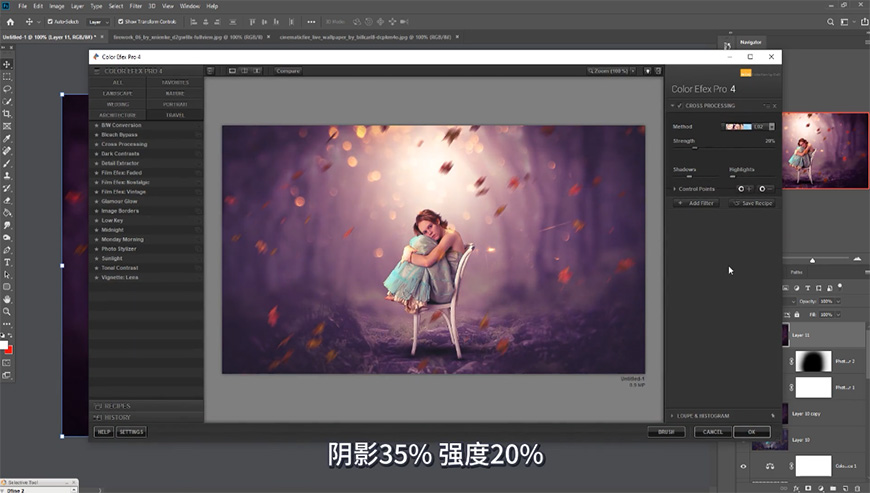Open the Method preset dropdown
Image resolution: width=870 pixels, height=493 pixels.
click(771, 126)
